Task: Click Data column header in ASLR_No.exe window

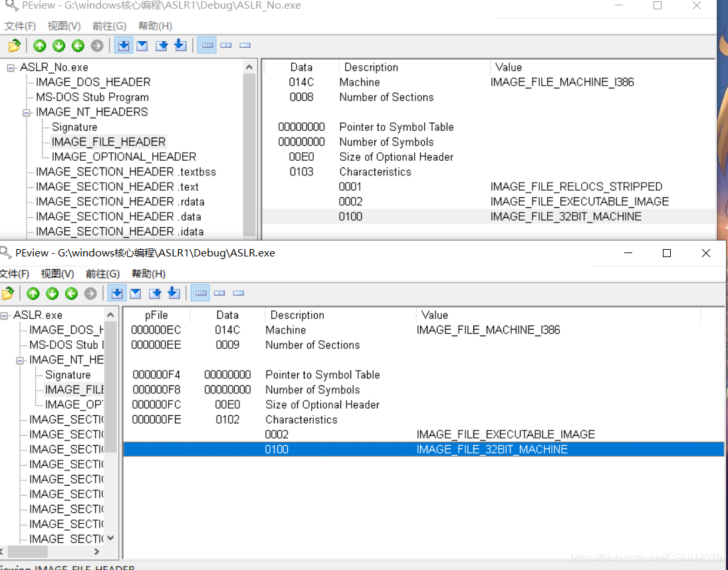Action: [x=301, y=67]
